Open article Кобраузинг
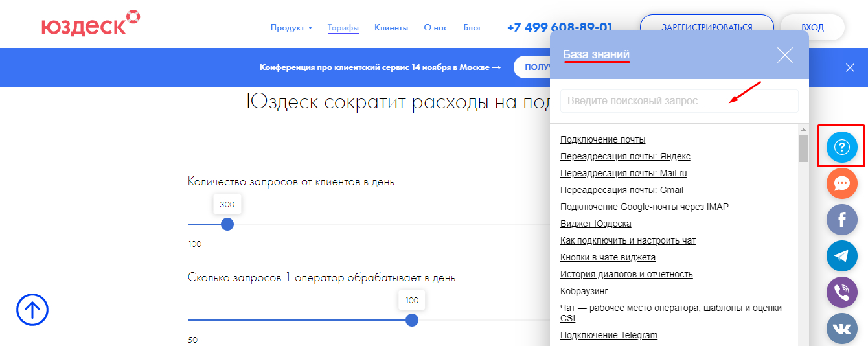This screenshot has width=868, height=346. (x=584, y=291)
